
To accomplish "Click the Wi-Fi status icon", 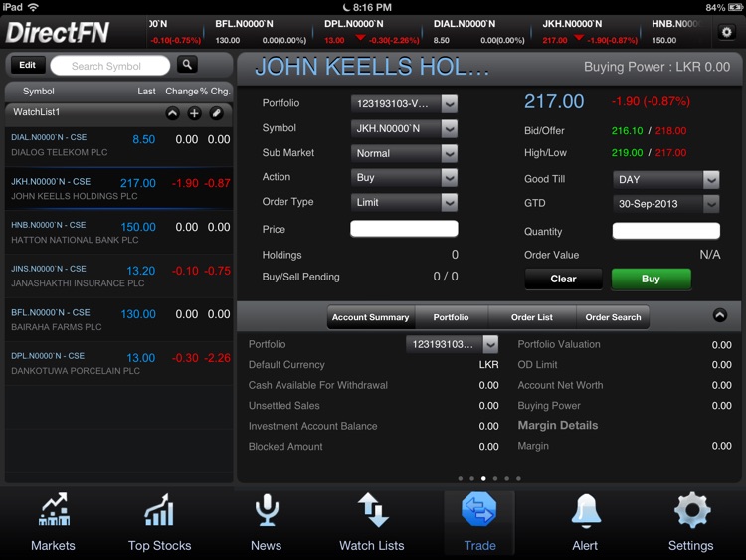I will (x=33, y=7).
